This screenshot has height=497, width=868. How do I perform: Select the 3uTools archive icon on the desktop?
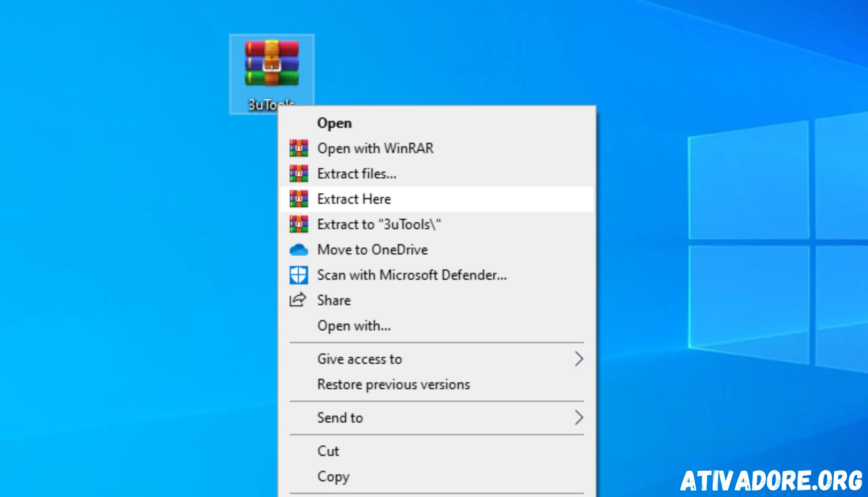coord(272,63)
